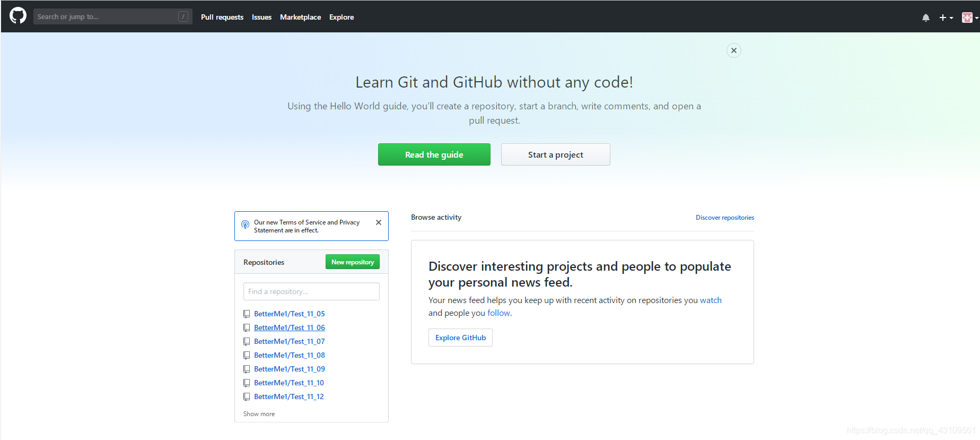
Task: Open the notifications bell icon
Action: tap(926, 18)
